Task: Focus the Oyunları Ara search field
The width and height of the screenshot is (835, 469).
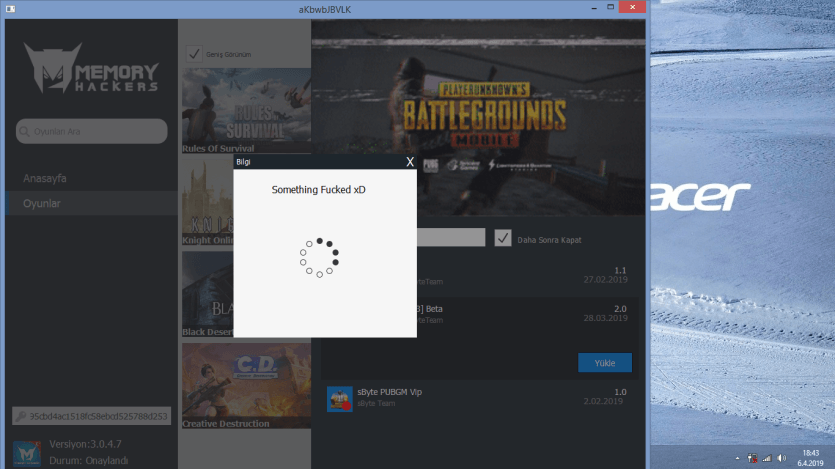Action: [92, 131]
